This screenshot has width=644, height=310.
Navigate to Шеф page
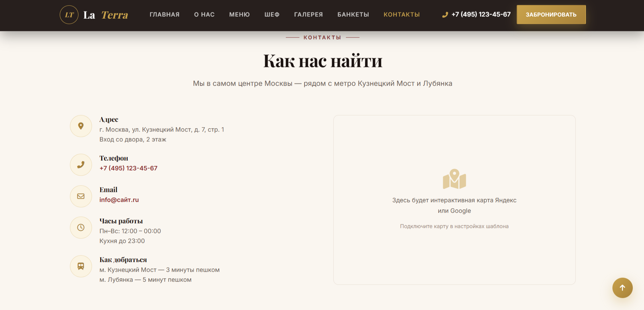click(x=272, y=15)
